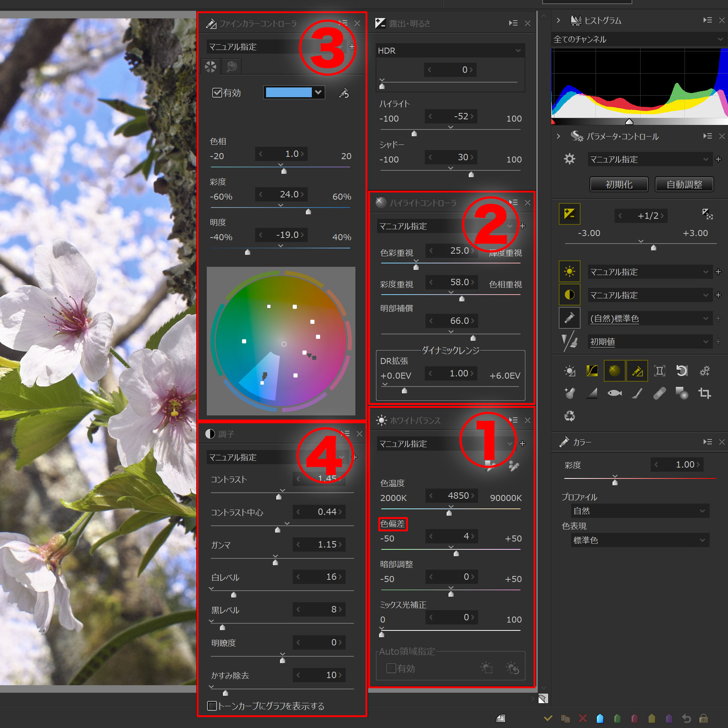Viewport: 728px width, 728px height.
Task: Click the blue color swatch dropdown
Action: click(x=294, y=92)
